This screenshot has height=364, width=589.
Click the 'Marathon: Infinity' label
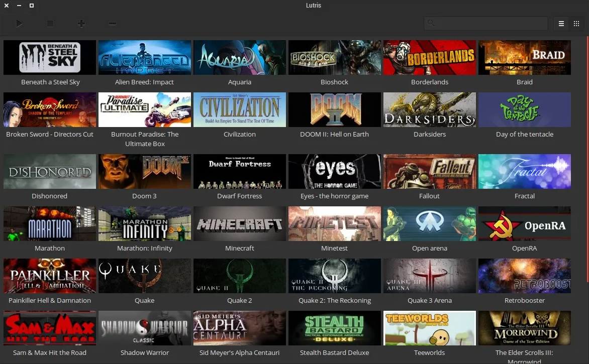[145, 248]
